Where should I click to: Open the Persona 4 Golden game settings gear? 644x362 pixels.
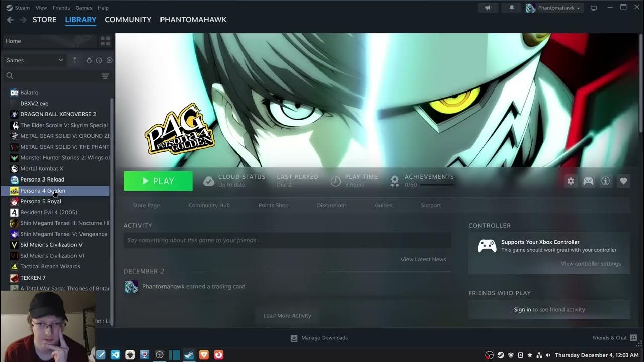pos(570,181)
